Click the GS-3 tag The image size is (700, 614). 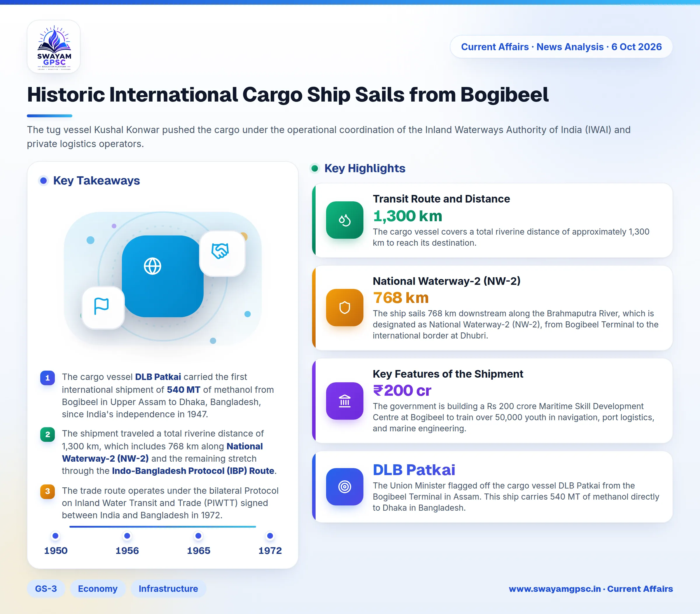[x=46, y=589]
